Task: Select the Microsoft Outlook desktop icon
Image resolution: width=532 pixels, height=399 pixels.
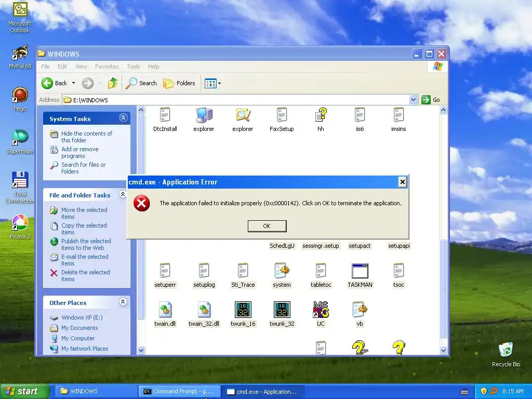Action: [20, 9]
